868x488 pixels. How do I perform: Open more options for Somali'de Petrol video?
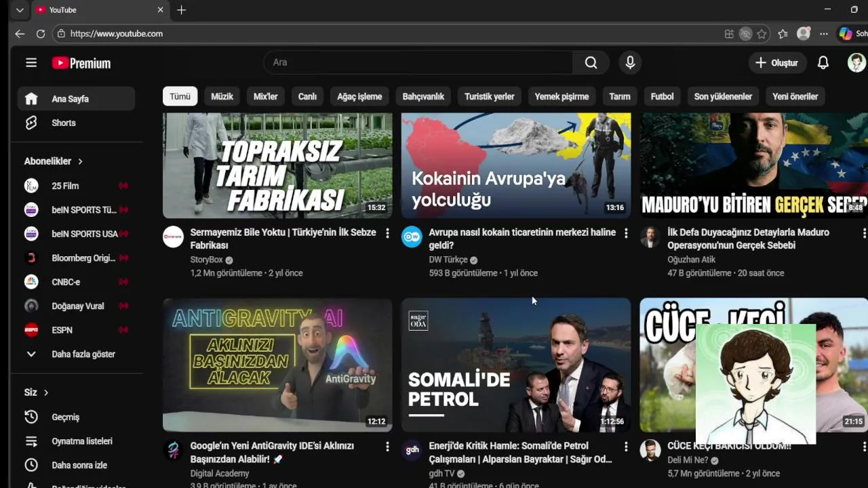click(626, 447)
